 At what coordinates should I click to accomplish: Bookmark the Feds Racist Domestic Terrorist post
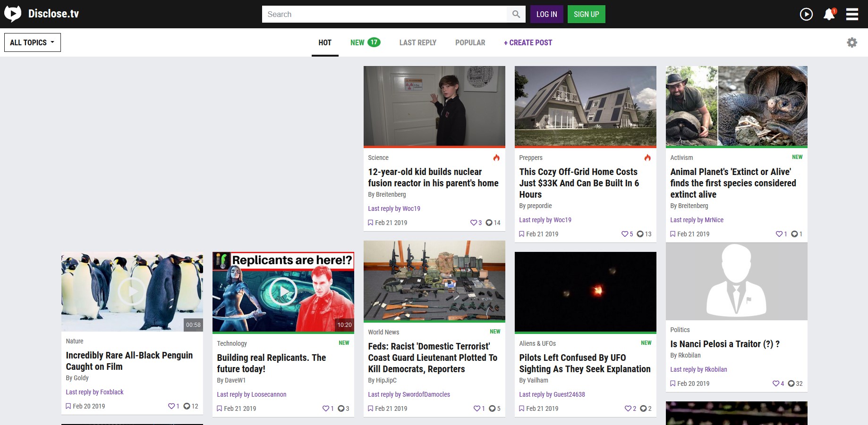370,408
